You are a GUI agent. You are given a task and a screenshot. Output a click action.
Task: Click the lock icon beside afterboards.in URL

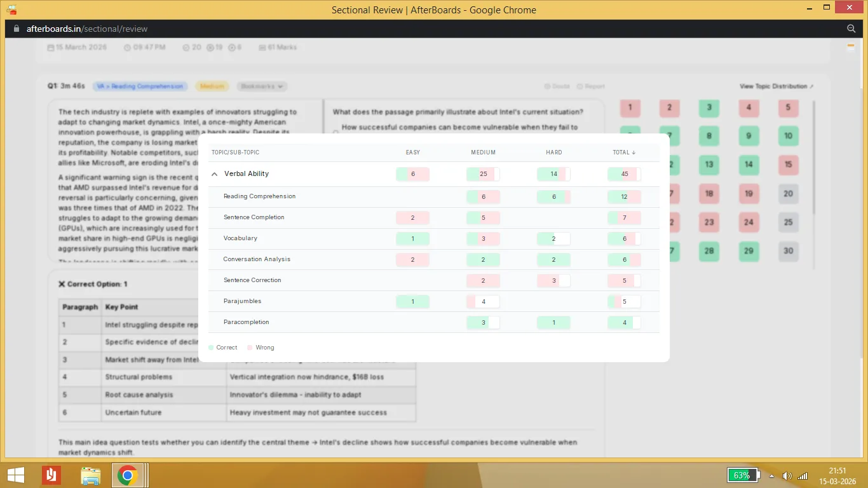(x=17, y=29)
